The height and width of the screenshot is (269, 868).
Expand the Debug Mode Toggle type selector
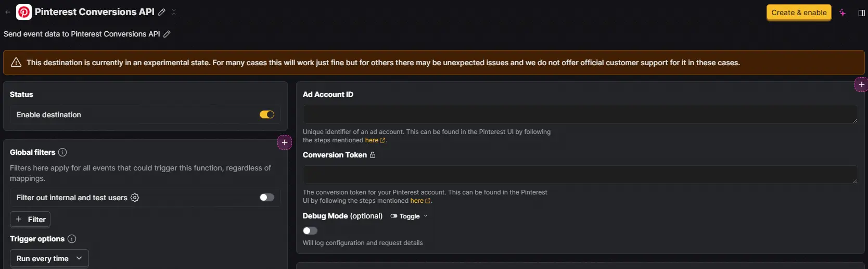(x=410, y=216)
